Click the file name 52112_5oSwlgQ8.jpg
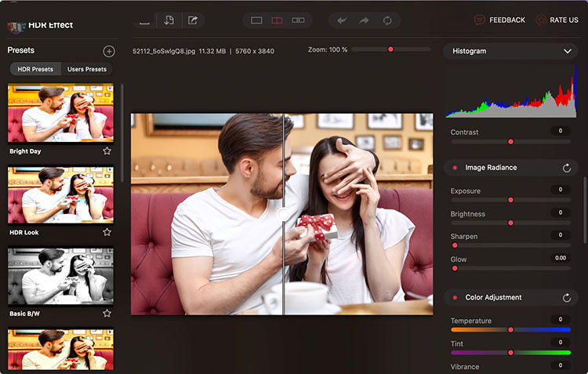The image size is (588, 374). pyautogui.click(x=164, y=51)
